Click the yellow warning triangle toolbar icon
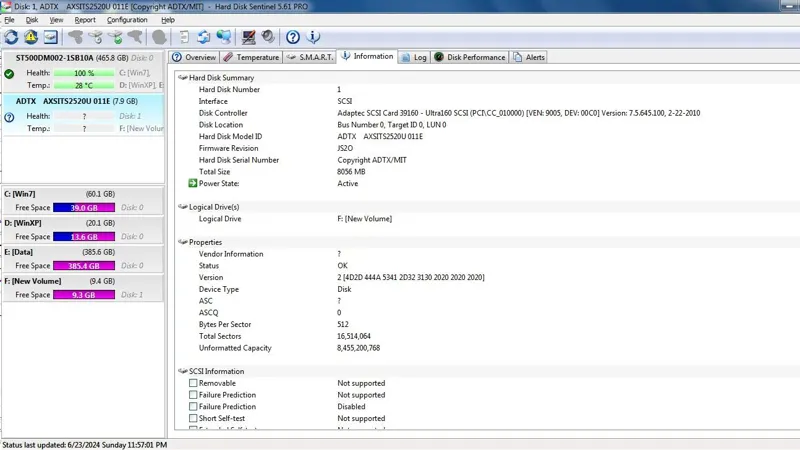This screenshot has width=800, height=450. pos(30,37)
